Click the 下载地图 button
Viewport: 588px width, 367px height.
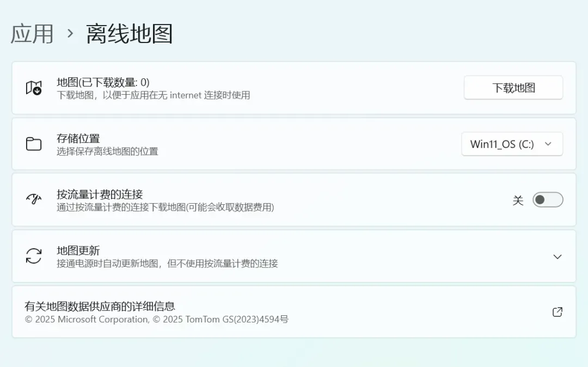[x=513, y=88]
